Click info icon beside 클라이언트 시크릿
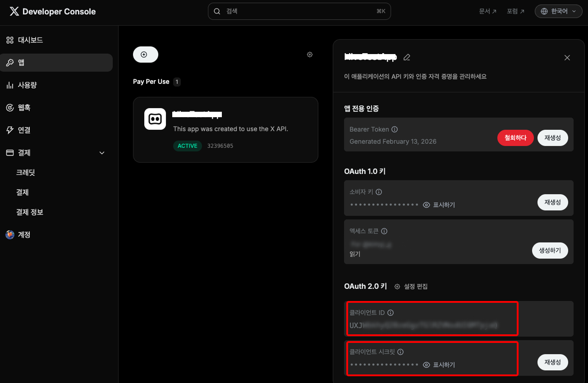The image size is (588, 383). click(x=400, y=352)
